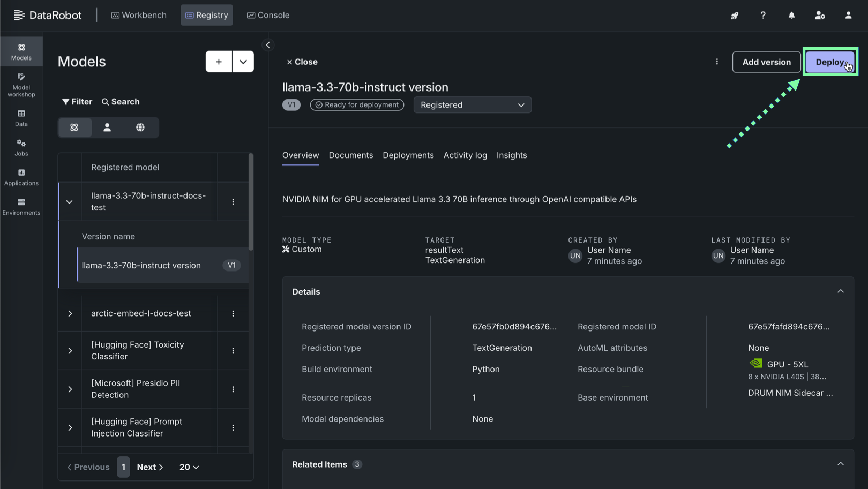Toggle the all registered models filter
The image size is (868, 489).
point(74,127)
